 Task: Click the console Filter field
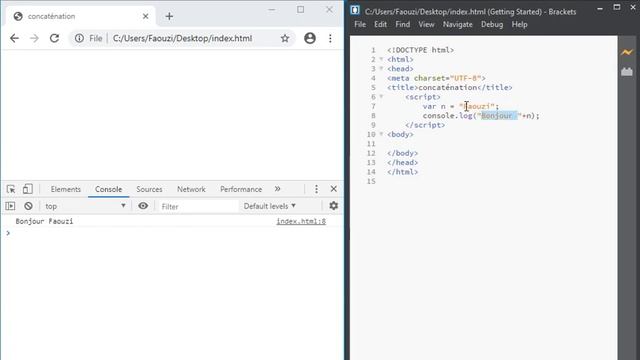[198, 207]
